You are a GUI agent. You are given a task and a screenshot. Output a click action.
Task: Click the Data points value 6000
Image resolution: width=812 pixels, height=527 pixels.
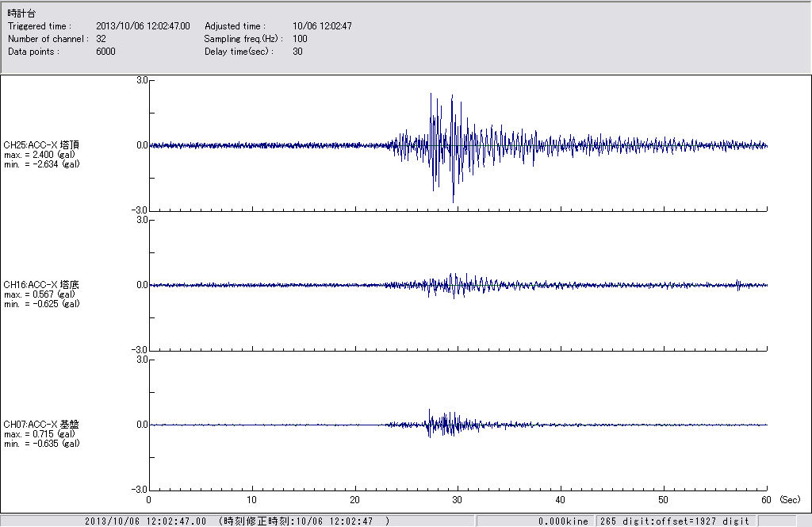click(x=105, y=52)
